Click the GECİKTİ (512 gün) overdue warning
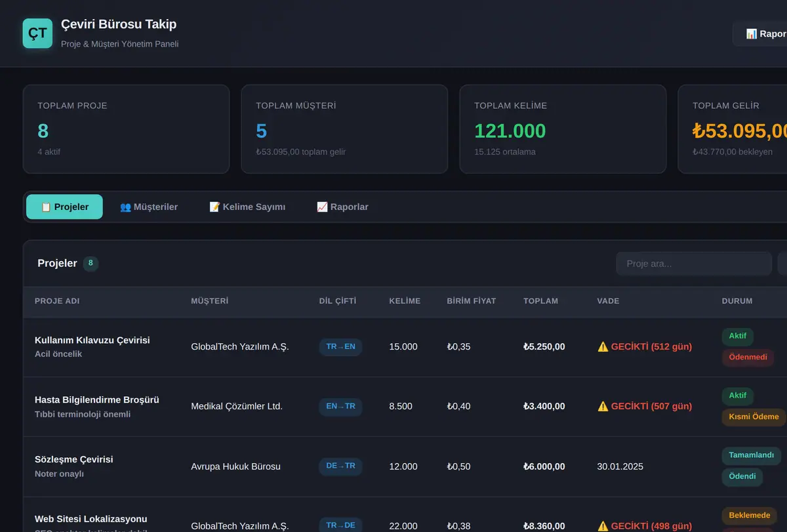The height and width of the screenshot is (532, 787). point(645,346)
